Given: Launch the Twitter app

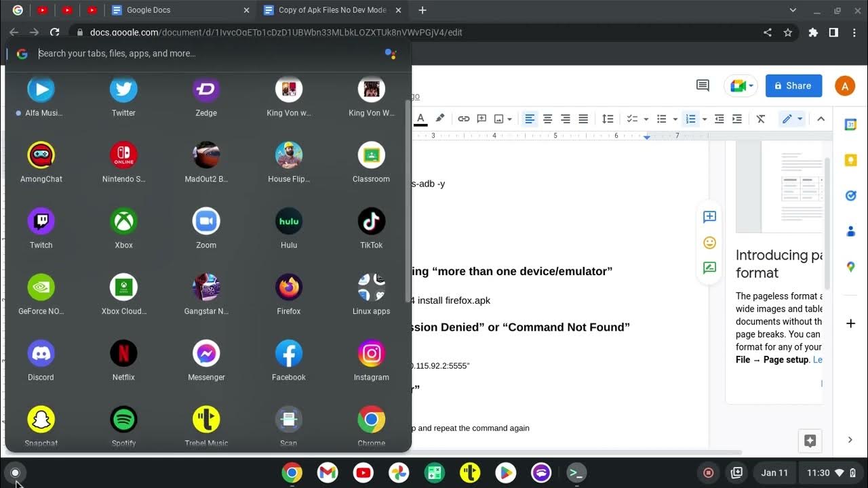Looking at the screenshot, I should (123, 89).
